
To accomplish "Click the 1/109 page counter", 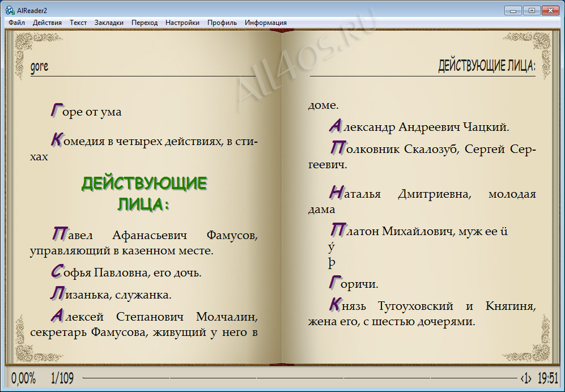I will tap(62, 378).
